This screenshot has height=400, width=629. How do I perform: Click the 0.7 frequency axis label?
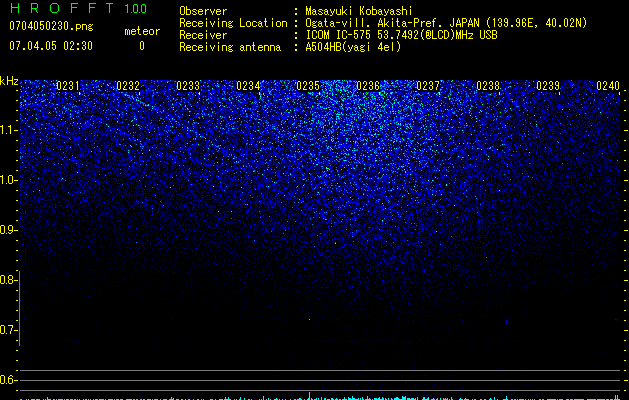[8, 330]
